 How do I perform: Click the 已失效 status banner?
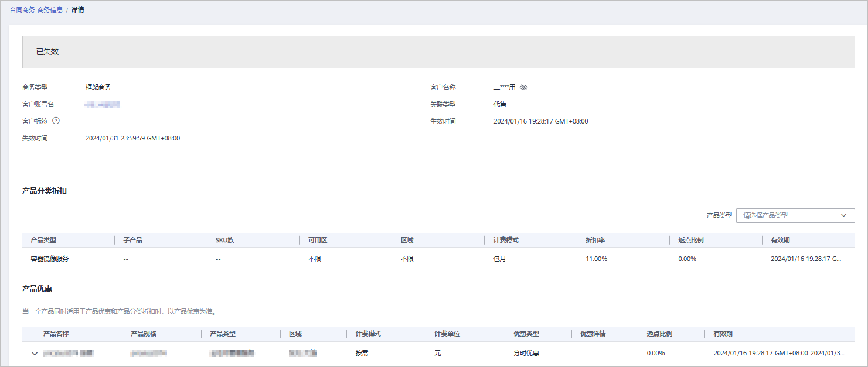[x=47, y=52]
